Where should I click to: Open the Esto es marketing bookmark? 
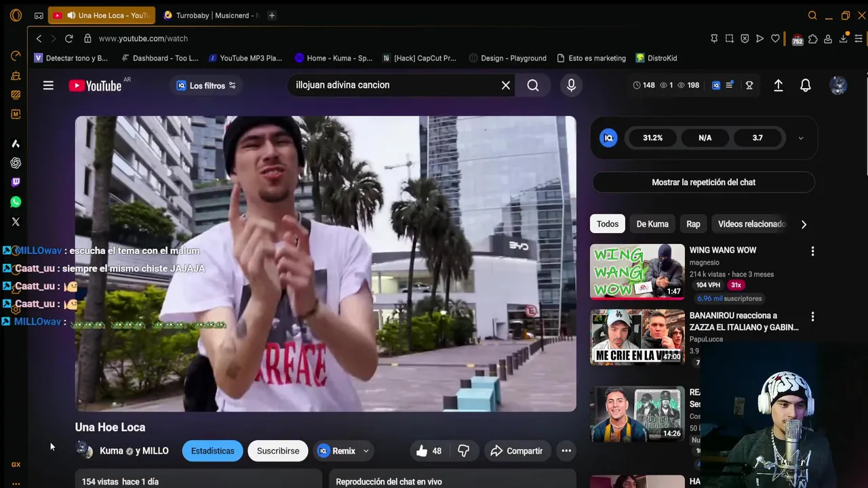tap(591, 58)
